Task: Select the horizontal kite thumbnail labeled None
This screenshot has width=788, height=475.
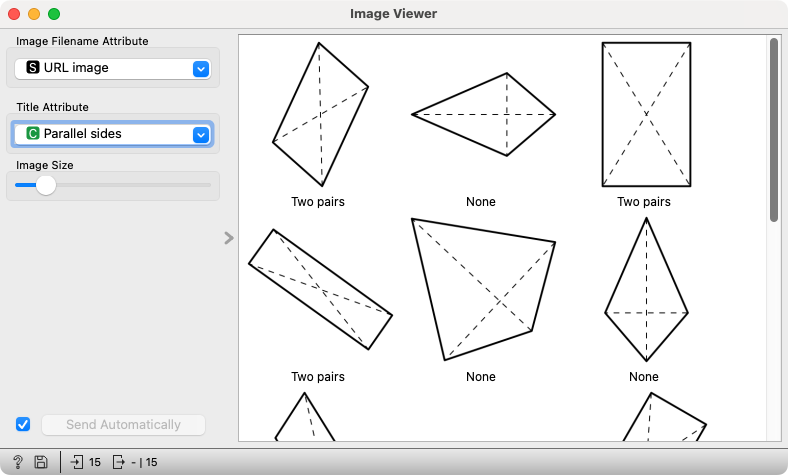Action: tap(483, 115)
